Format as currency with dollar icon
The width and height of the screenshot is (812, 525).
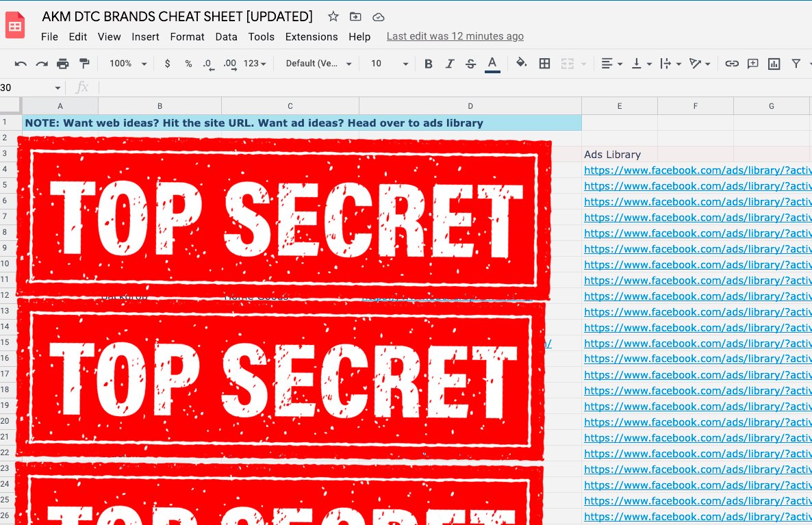(x=167, y=64)
